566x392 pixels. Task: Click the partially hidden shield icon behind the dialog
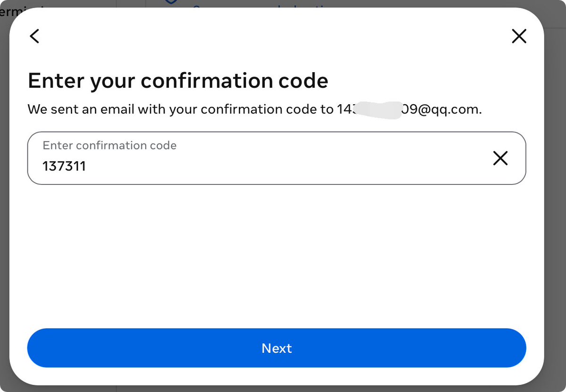pyautogui.click(x=171, y=2)
